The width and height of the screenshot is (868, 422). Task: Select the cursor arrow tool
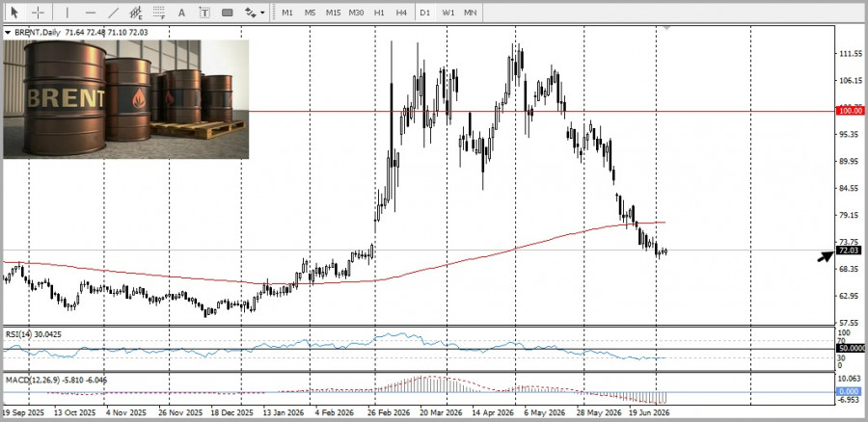pos(14,13)
